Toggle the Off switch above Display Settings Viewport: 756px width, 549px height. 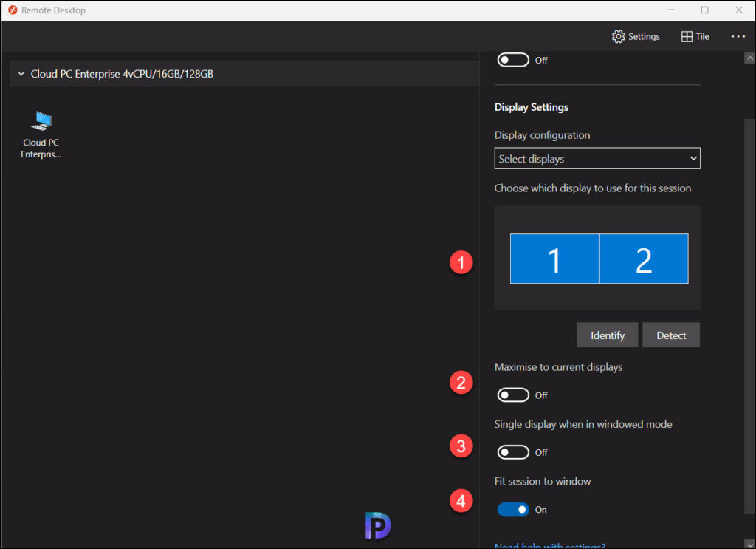(x=513, y=61)
